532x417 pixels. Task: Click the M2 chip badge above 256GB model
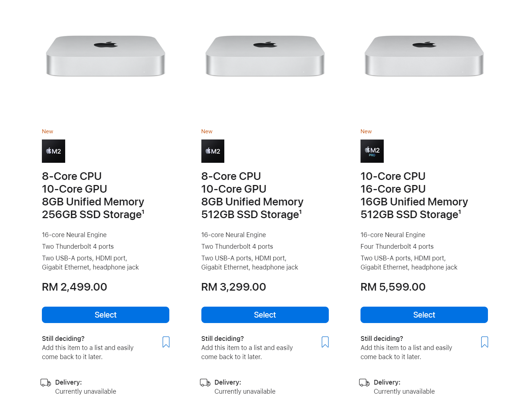tap(54, 151)
